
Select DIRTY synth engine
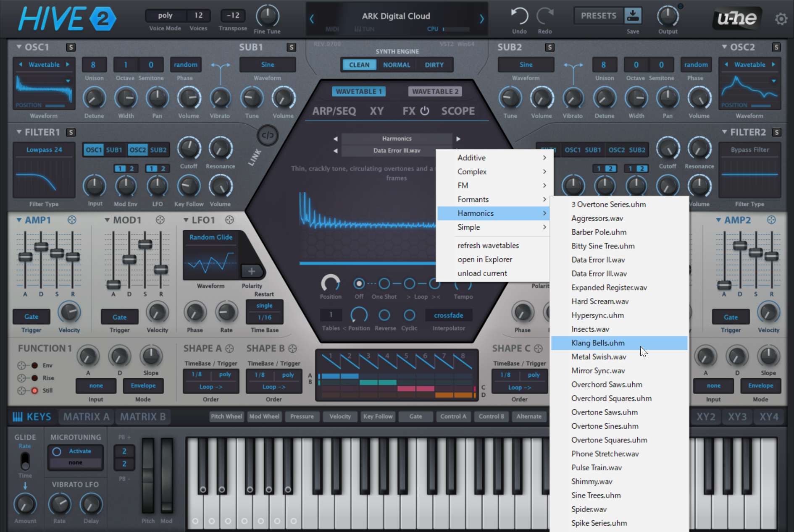tap(434, 65)
